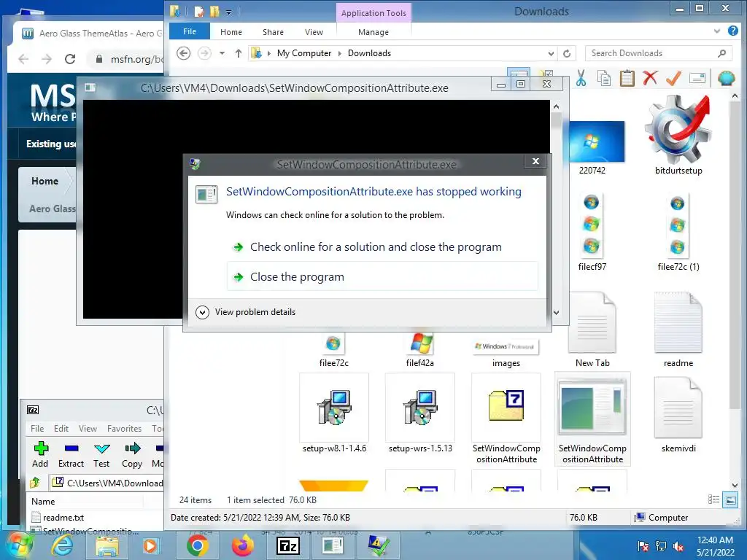Click the 7-Zip Test icon
This screenshot has width=747, height=560.
(101, 448)
